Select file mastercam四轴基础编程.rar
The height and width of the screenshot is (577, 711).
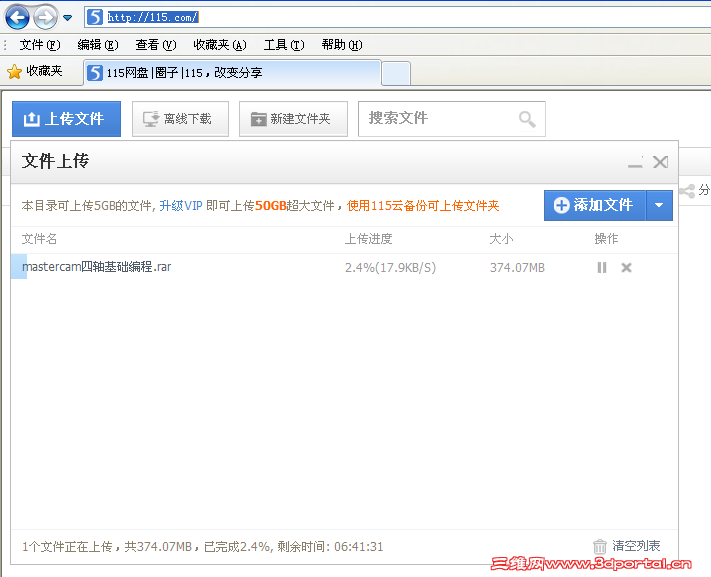click(97, 267)
